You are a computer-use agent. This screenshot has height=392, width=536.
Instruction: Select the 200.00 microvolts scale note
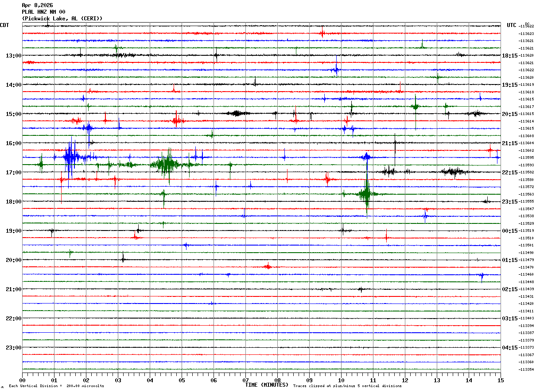click(x=85, y=386)
